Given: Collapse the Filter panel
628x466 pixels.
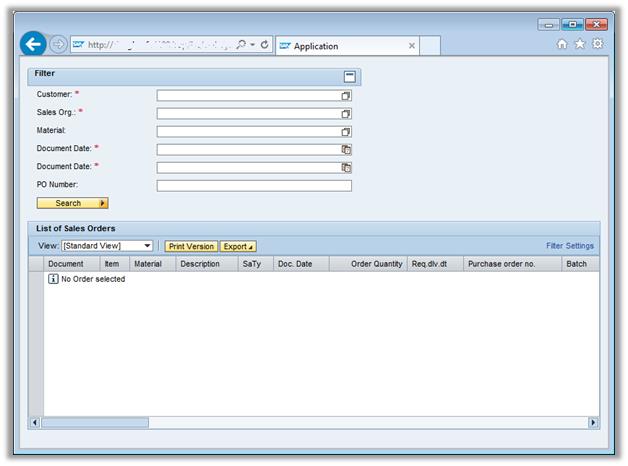Looking at the screenshot, I should click(x=350, y=76).
